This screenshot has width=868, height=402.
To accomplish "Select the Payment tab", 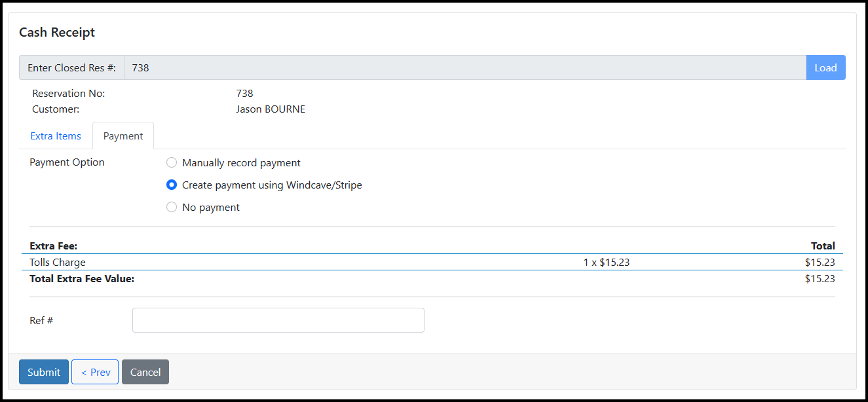I will coord(123,136).
